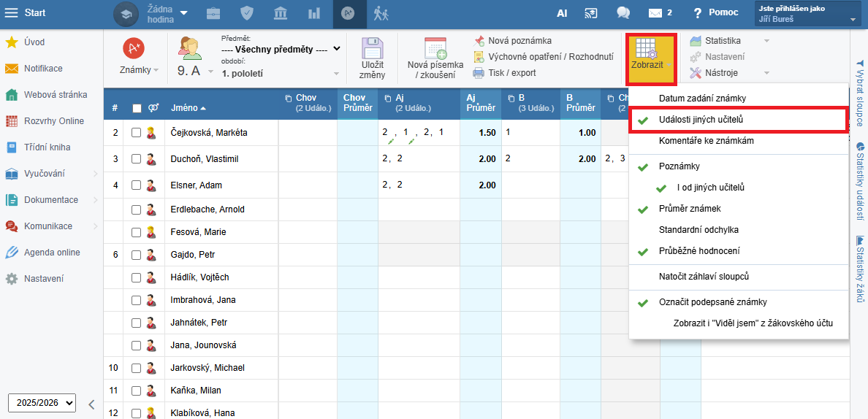Image resolution: width=868 pixels, height=419 pixels.
Task: Open the mail envelope messages icon
Action: tap(655, 13)
